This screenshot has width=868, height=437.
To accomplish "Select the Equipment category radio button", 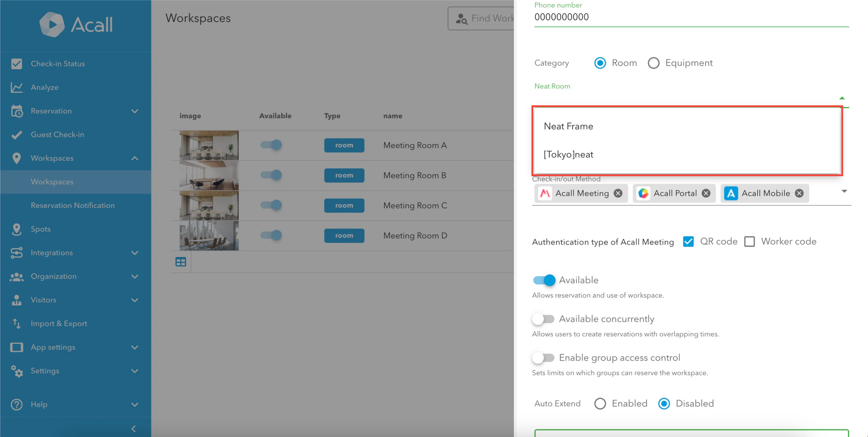I will [654, 63].
